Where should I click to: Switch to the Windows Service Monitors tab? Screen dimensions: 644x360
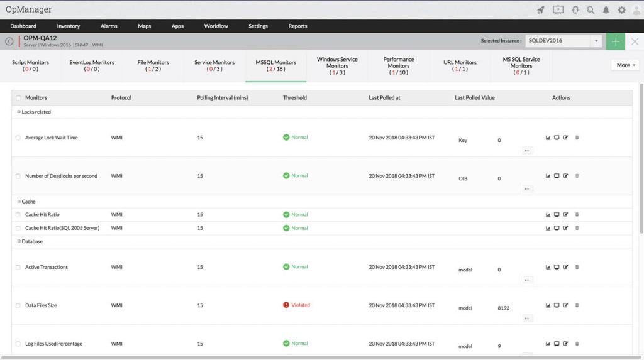337,66
